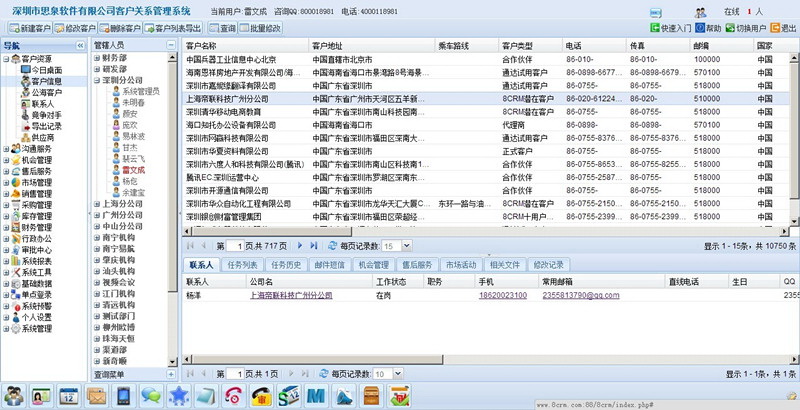
Task: Open the contact card icon in bottom dock
Action: coord(41,395)
